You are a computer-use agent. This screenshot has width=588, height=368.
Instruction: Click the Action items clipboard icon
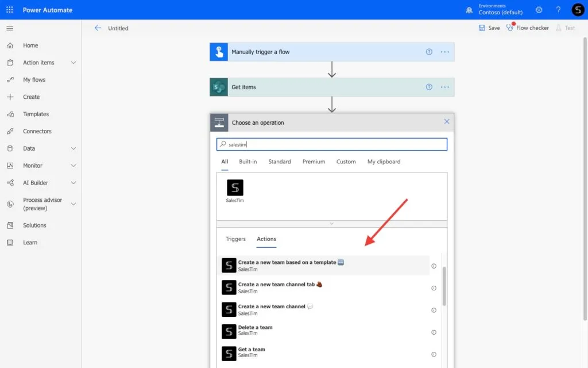pos(10,63)
